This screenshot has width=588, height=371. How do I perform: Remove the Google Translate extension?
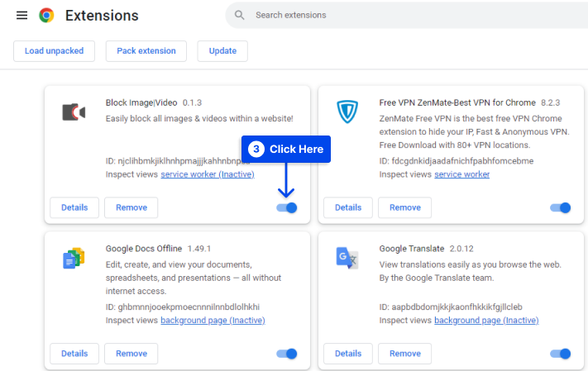405,354
